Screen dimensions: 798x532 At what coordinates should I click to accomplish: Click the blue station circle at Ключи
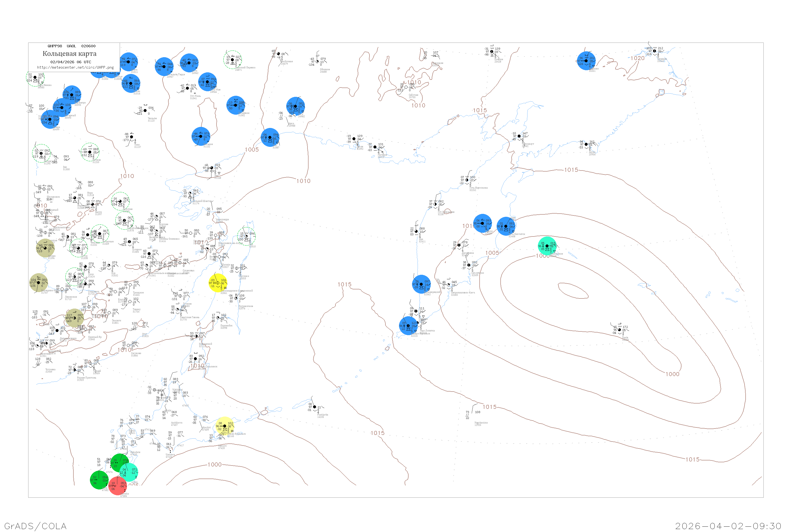point(483,223)
